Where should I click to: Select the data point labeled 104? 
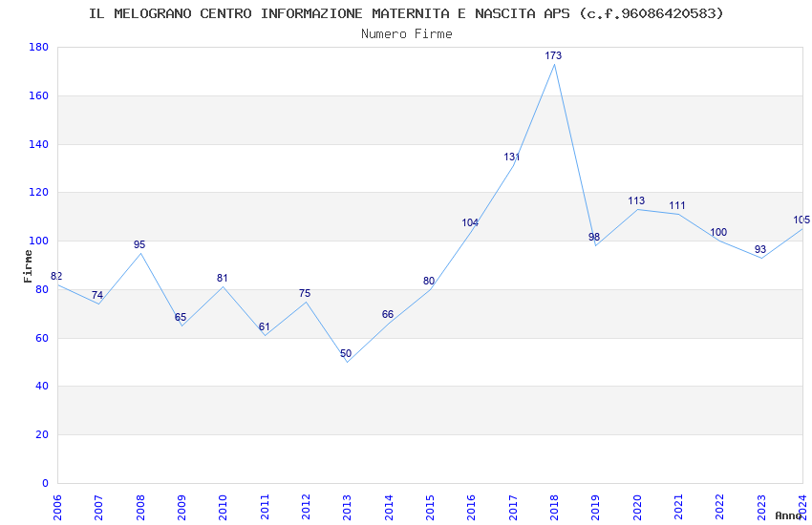click(471, 231)
